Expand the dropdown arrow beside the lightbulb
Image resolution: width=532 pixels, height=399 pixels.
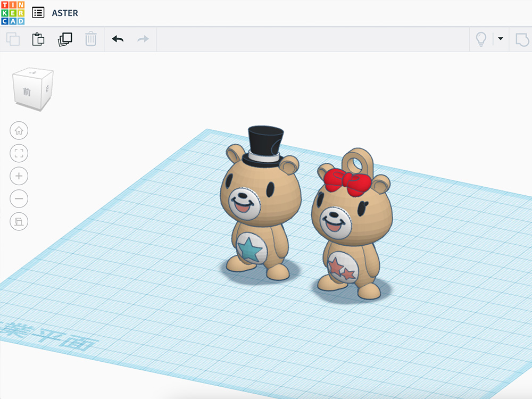tap(501, 39)
